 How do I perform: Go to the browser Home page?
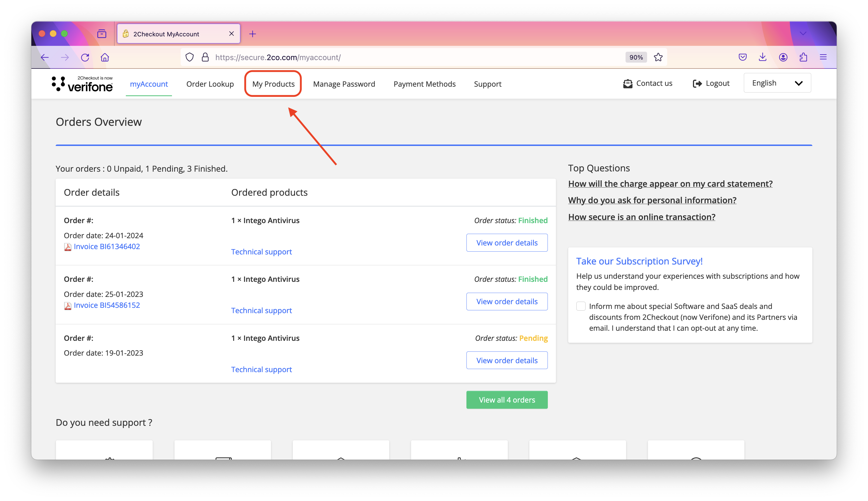click(105, 58)
